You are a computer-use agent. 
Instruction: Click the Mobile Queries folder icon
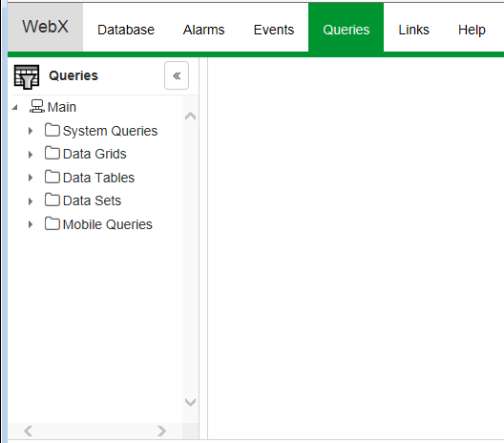coord(52,223)
